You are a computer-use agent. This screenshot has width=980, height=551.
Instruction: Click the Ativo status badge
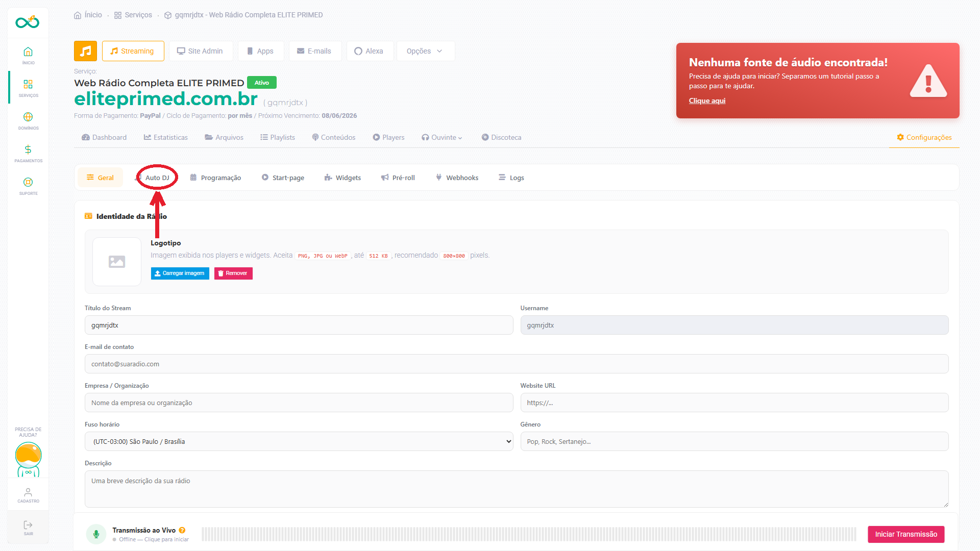click(x=262, y=83)
